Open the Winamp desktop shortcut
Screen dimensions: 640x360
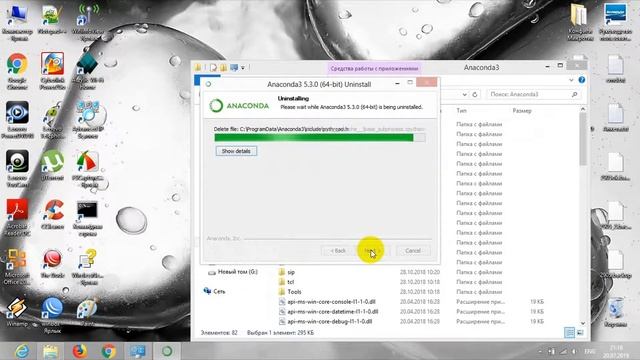17,312
